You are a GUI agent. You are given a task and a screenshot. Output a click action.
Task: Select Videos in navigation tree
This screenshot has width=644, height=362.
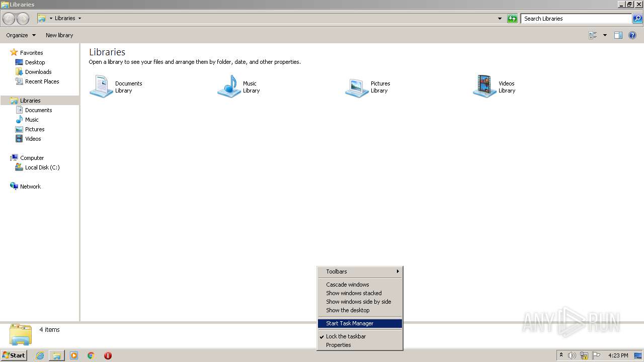[33, 139]
